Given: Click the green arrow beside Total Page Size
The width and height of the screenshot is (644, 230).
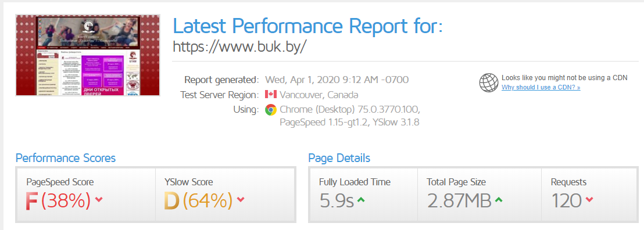Looking at the screenshot, I should [x=498, y=200].
